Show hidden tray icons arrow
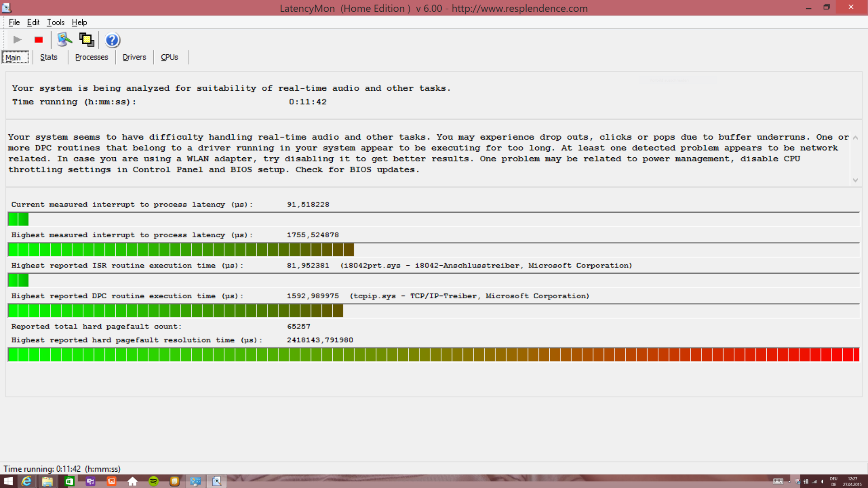Viewport: 868px width, 488px height. tap(789, 482)
